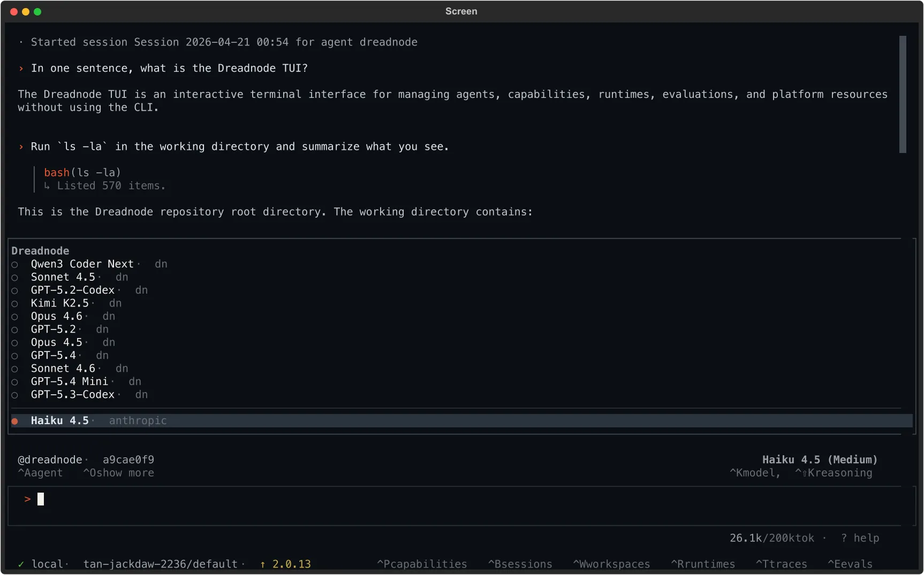Click the @dreadnode agent label
The image size is (924, 575).
pos(51,459)
